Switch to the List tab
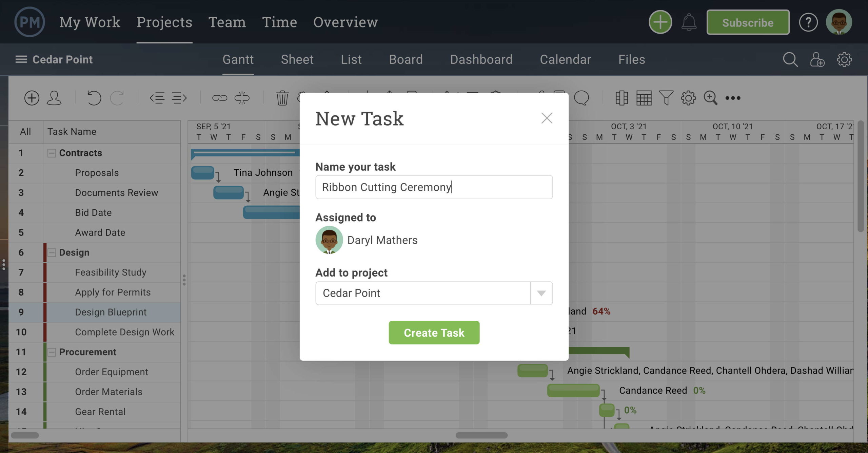Viewport: 868px width, 453px height. [x=351, y=60]
